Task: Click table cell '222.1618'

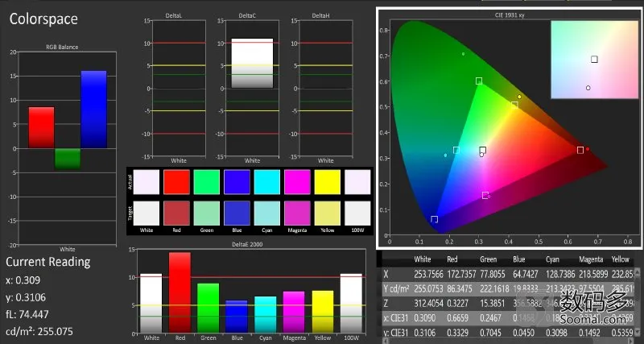Action: (493, 289)
